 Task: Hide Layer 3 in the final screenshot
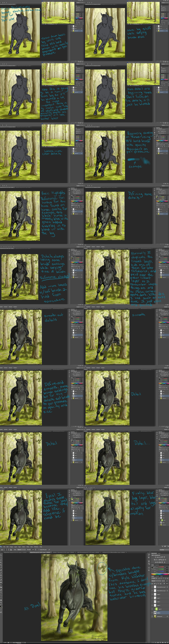[x=152, y=598]
